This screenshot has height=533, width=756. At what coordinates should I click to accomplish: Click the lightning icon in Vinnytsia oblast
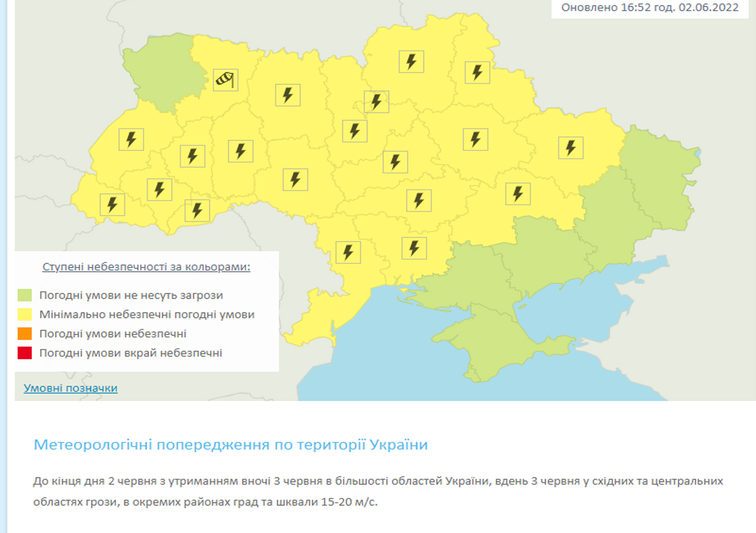point(295,180)
